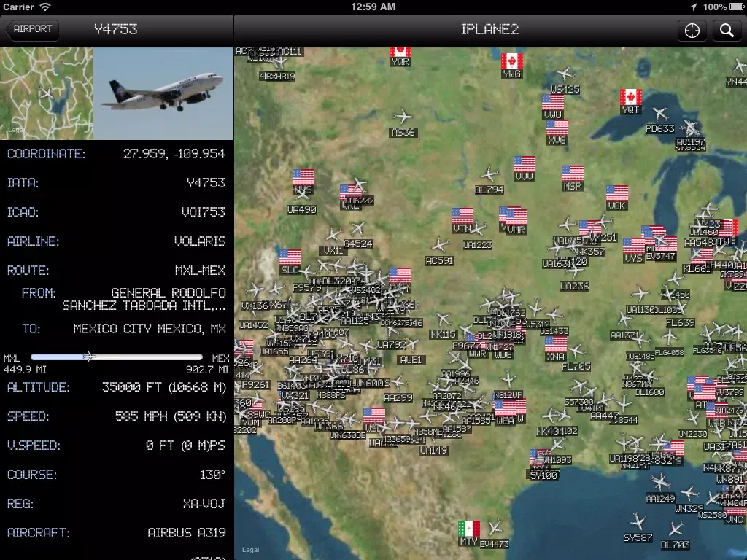Tap the ICAO value VOI753
This screenshot has width=747, height=560.
click(x=203, y=212)
